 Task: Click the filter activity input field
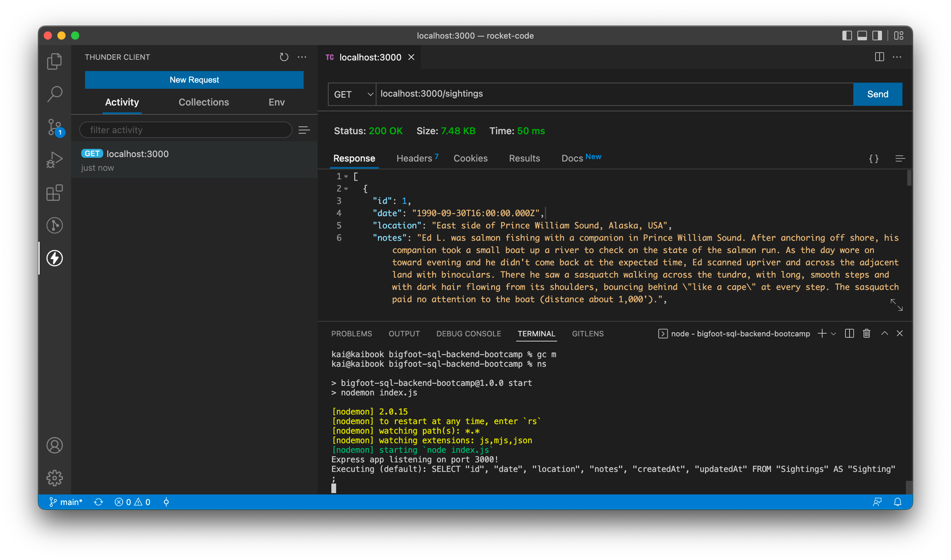tap(186, 130)
